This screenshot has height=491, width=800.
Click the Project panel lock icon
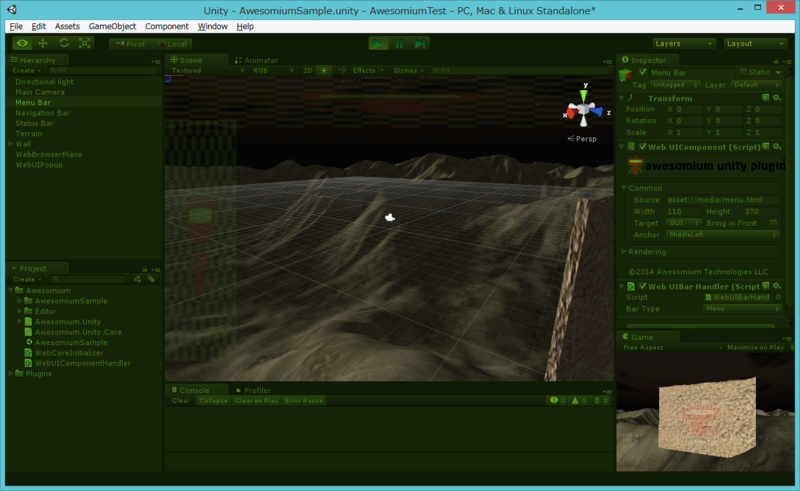(x=145, y=269)
